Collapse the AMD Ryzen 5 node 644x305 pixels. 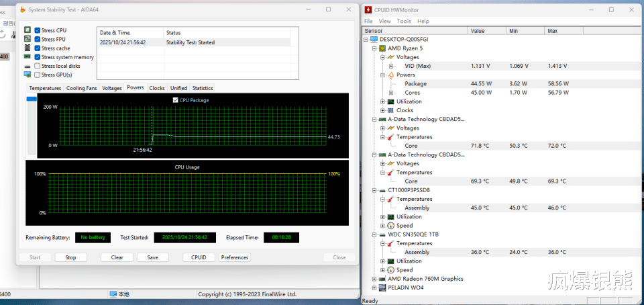(374, 48)
